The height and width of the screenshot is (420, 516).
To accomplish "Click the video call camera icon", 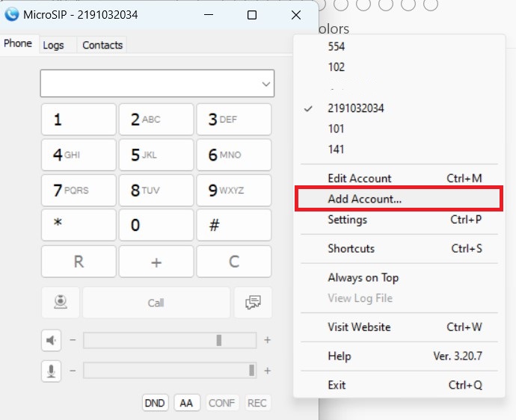I will (61, 303).
